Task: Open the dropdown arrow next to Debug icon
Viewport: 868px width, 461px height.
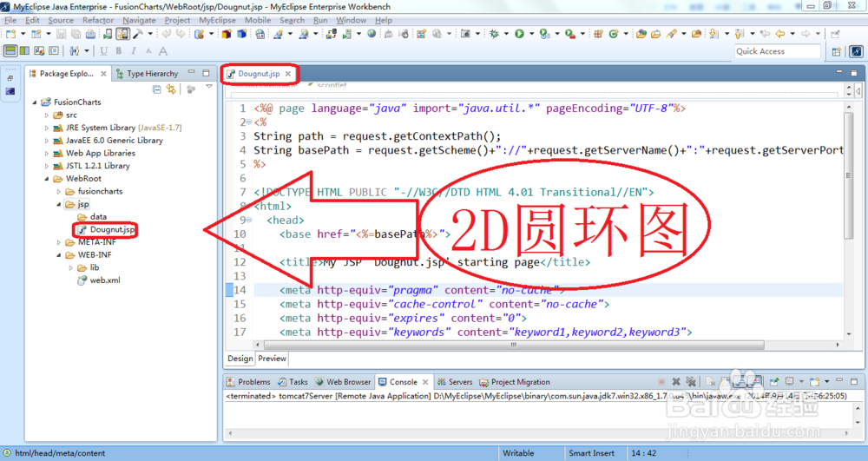Action: [506, 34]
